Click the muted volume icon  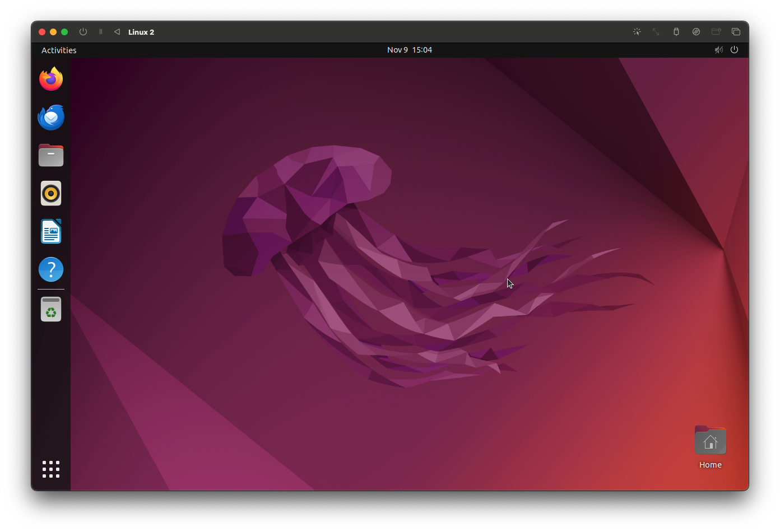point(719,50)
